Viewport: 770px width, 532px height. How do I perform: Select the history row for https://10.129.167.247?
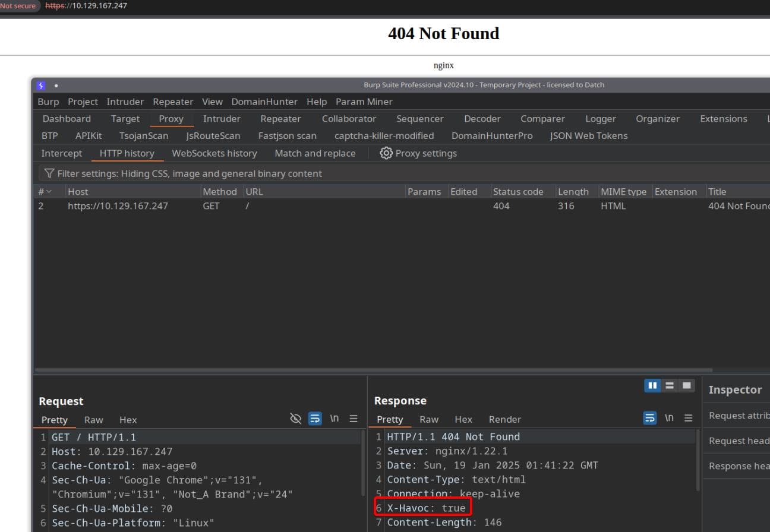(x=402, y=206)
